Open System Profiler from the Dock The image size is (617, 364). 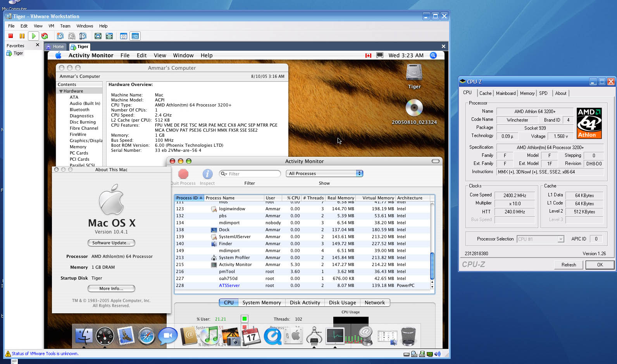[314, 335]
